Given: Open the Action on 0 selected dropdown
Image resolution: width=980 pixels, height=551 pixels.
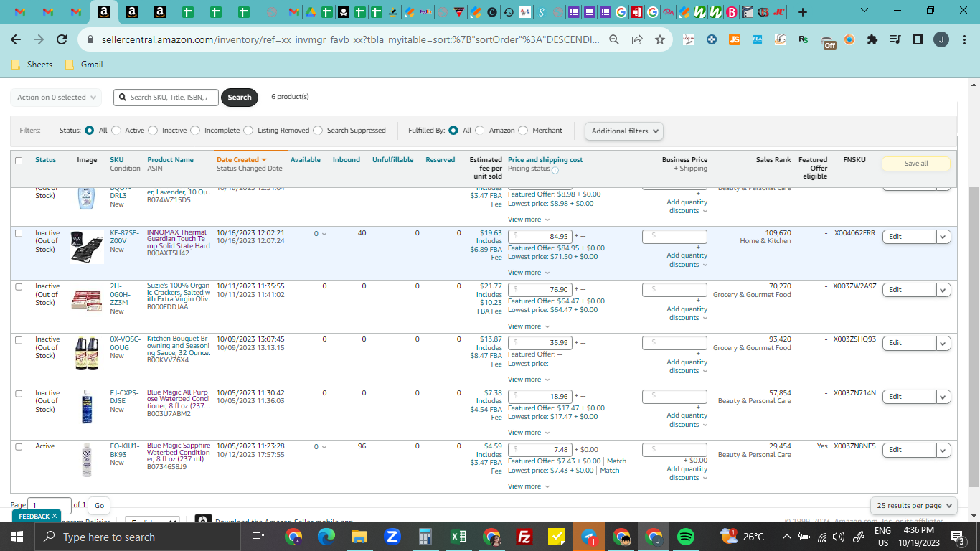Looking at the screenshot, I should 55,98.
